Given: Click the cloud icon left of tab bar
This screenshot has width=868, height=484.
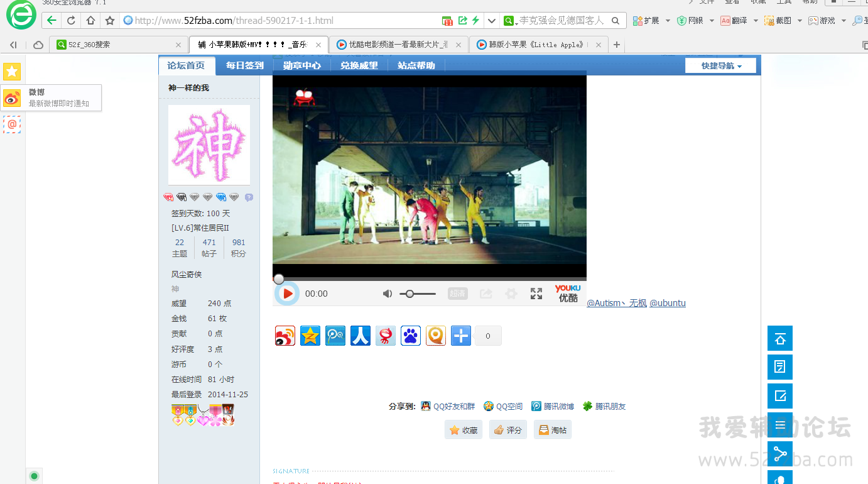Looking at the screenshot, I should pos(38,45).
